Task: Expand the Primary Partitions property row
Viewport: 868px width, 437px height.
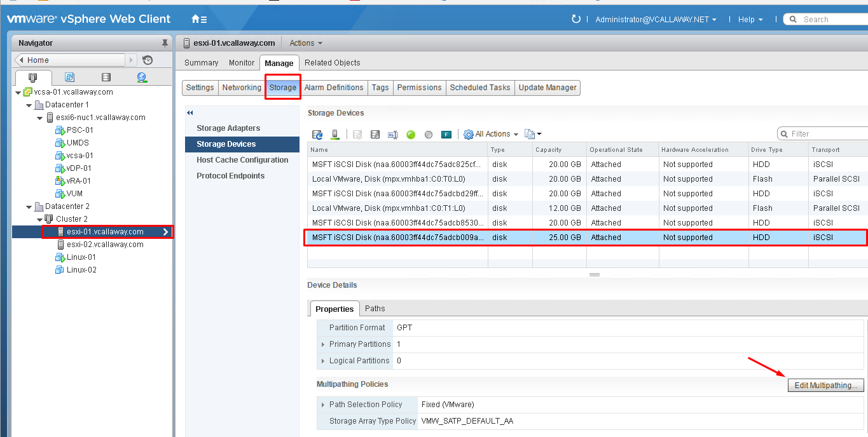Action: pos(323,344)
